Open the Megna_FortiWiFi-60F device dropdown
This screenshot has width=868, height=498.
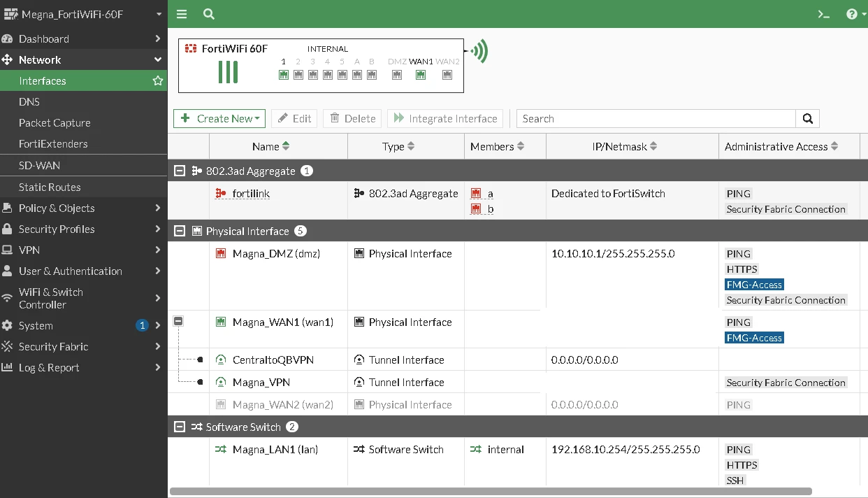[83, 14]
